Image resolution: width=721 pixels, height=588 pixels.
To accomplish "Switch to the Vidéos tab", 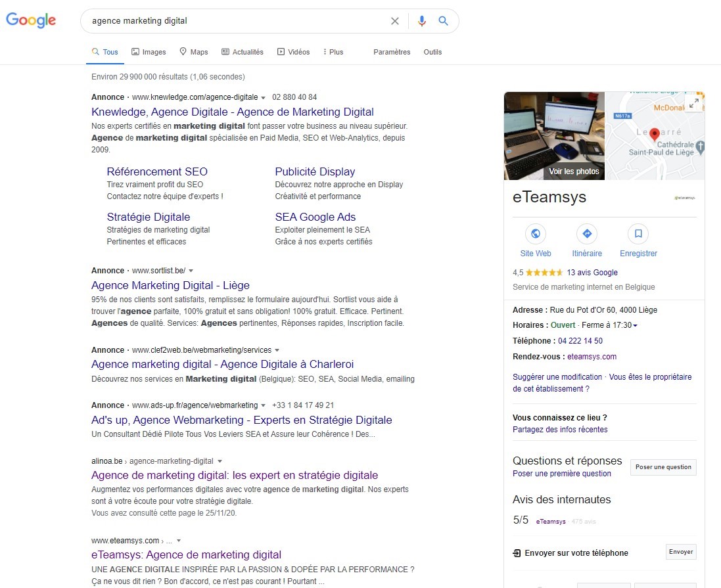I will 293,52.
